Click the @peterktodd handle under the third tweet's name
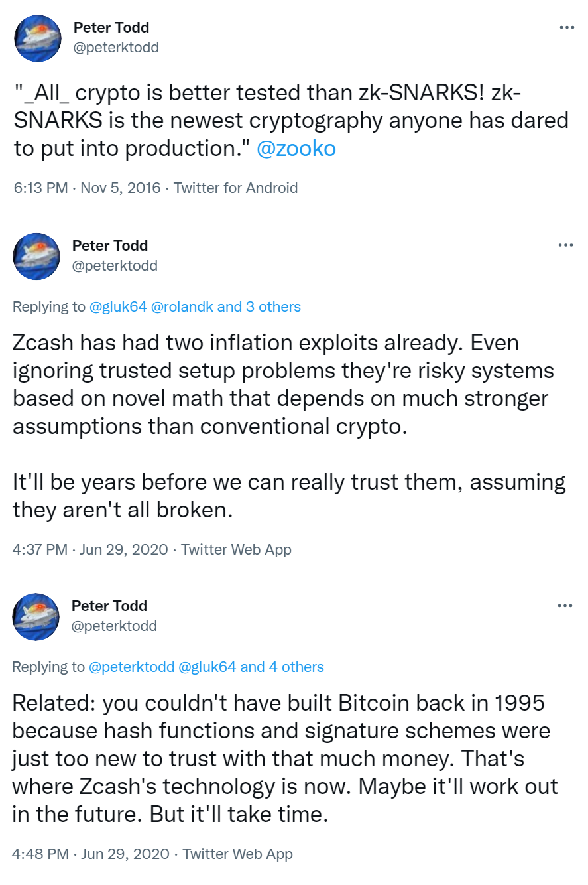The height and width of the screenshot is (885, 588). [114, 626]
